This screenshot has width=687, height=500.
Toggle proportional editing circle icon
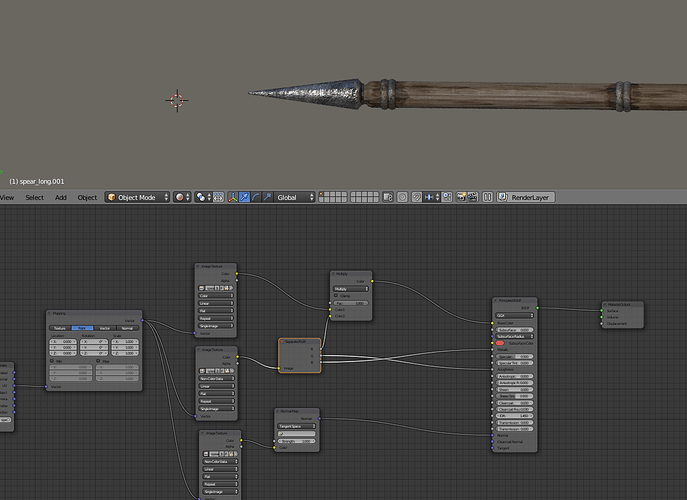click(402, 197)
